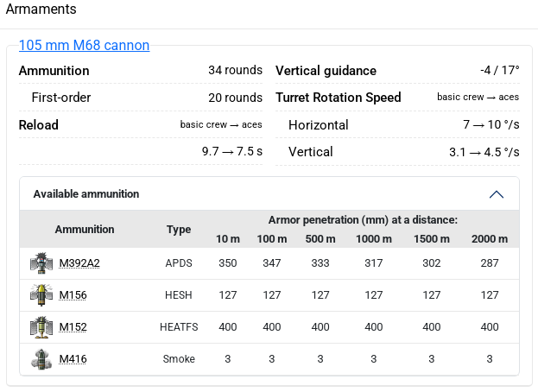Click the M392A2 APDS shell icon
The image size is (538, 392).
coord(38,263)
